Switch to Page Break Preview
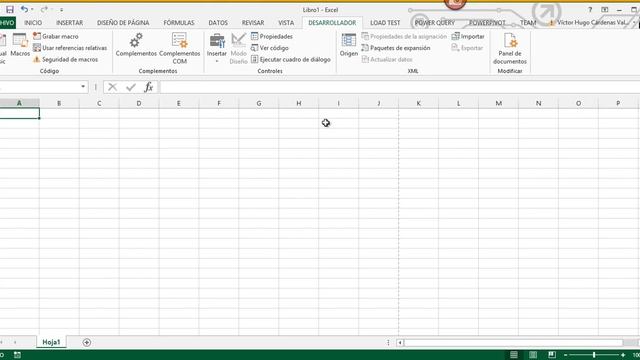The image size is (640, 360). click(552, 355)
